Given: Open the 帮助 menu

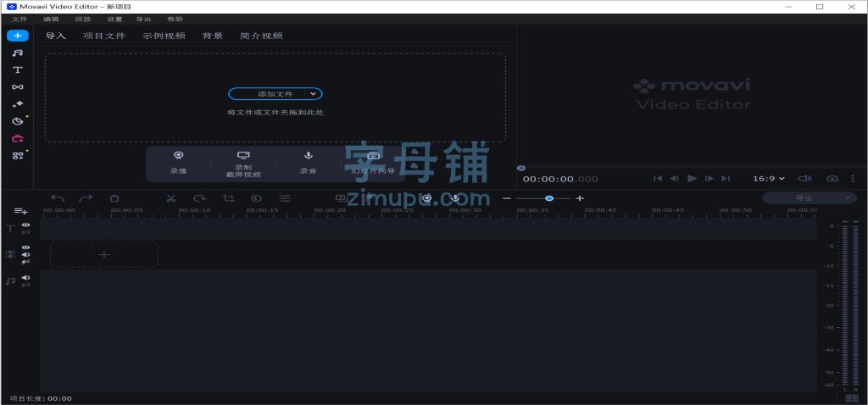Looking at the screenshot, I should pyautogui.click(x=175, y=19).
